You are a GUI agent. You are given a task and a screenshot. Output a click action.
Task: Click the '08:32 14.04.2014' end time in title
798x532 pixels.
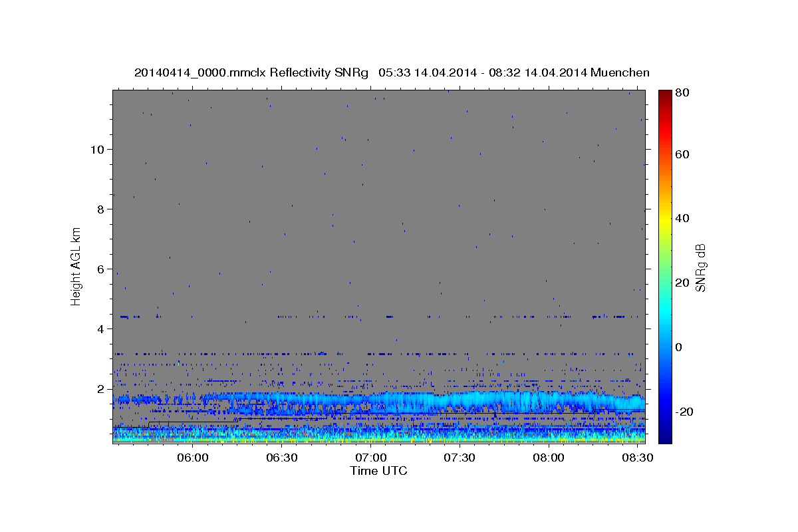(539, 72)
